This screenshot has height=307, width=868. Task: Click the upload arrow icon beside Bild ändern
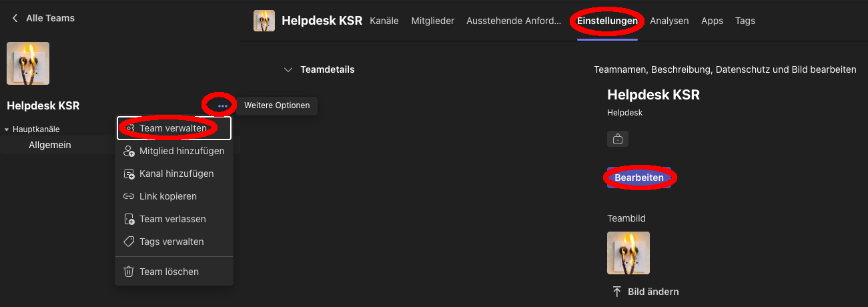[x=617, y=292]
